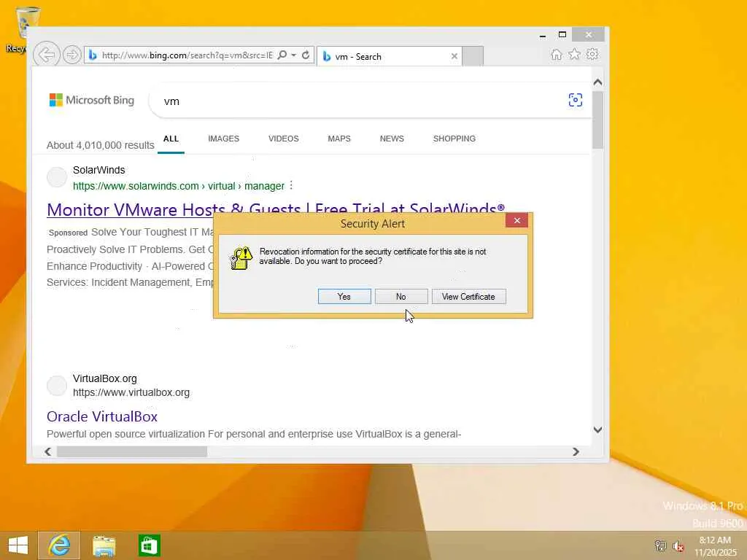
Task: Click the SolarWinds site favicon circle
Action: (57, 177)
